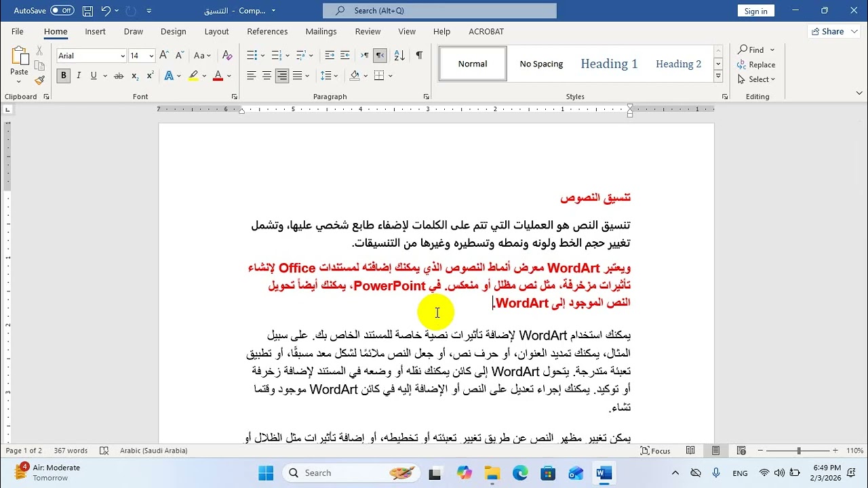Open the File menu

pyautogui.click(x=18, y=31)
